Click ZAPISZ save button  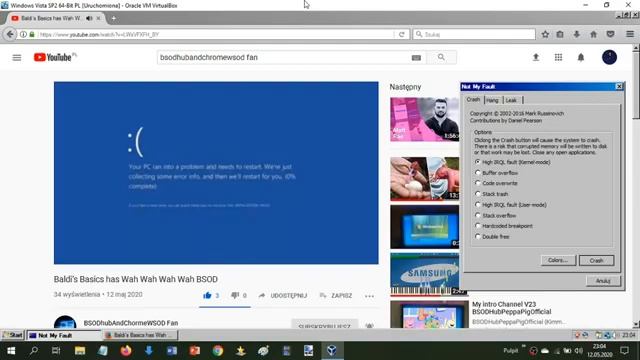(x=336, y=296)
